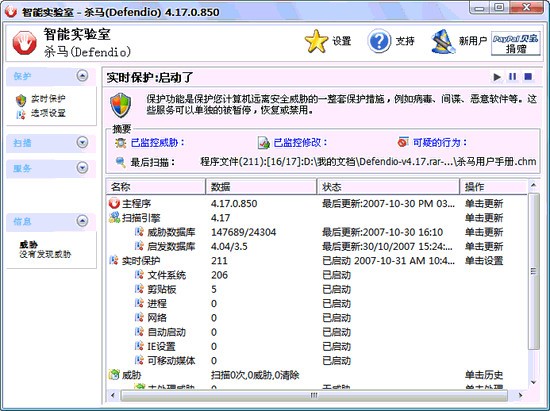
Task: Select the 进程 row
Action: point(317,304)
